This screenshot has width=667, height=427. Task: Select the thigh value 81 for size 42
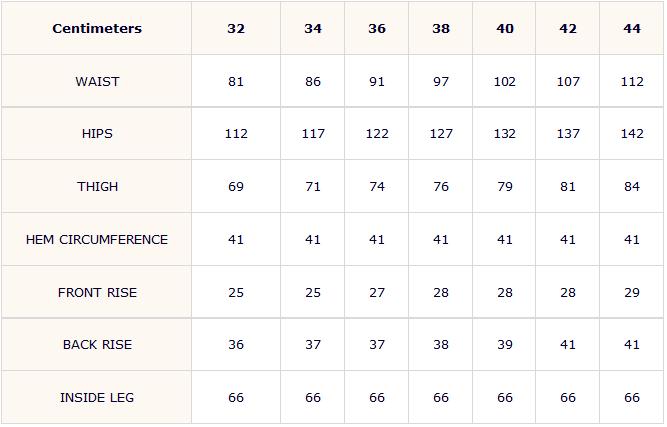click(x=568, y=187)
